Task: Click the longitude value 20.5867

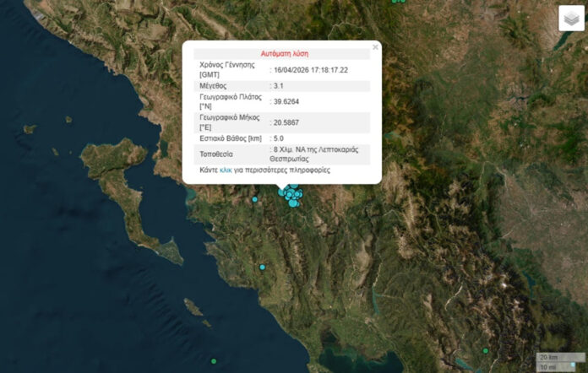Action: point(286,122)
